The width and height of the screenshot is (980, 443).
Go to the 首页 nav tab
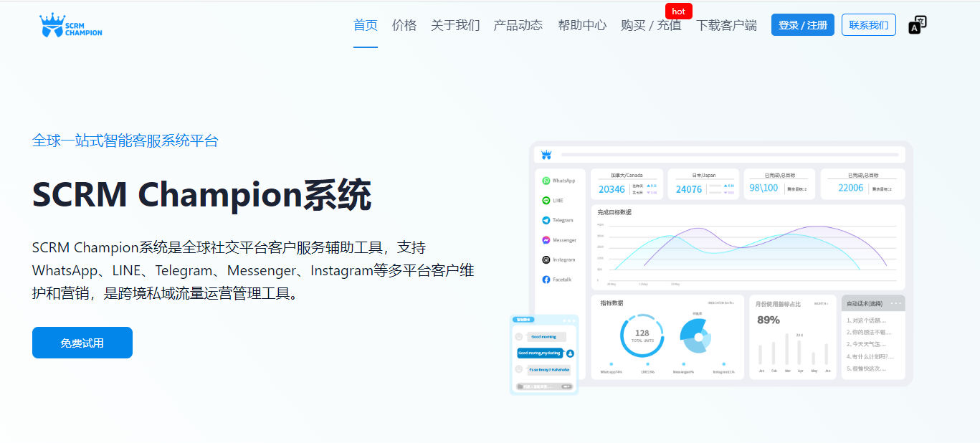pyautogui.click(x=365, y=25)
